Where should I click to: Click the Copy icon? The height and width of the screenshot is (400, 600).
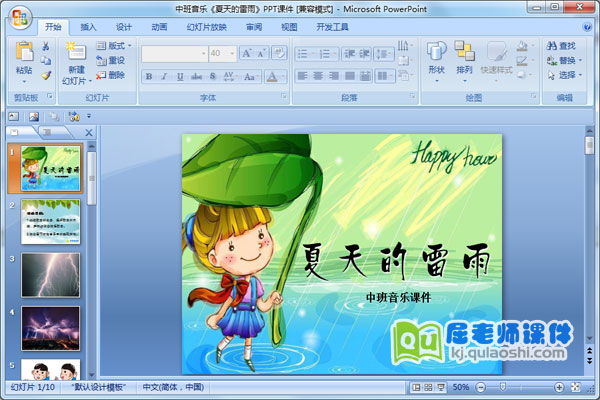46,60
